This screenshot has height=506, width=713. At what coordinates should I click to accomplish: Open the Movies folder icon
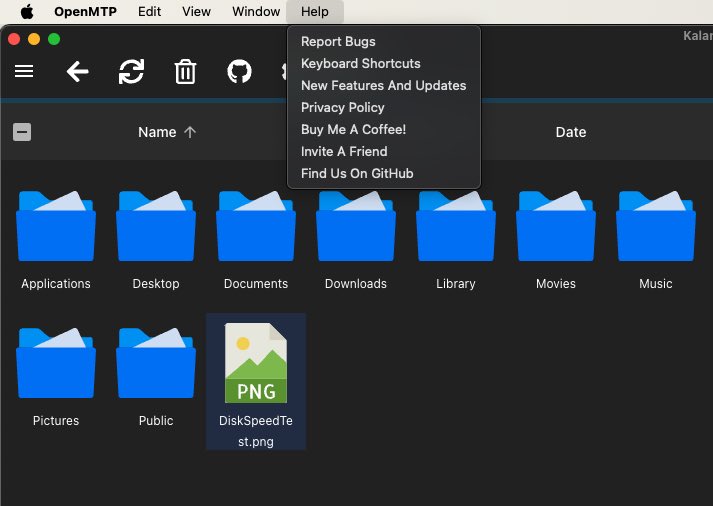556,226
